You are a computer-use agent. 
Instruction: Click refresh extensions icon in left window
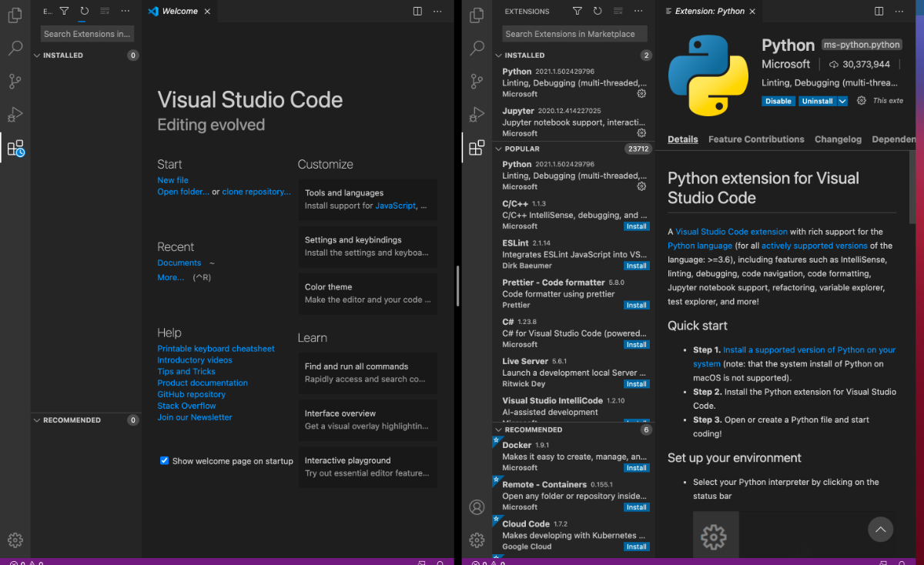coord(85,12)
